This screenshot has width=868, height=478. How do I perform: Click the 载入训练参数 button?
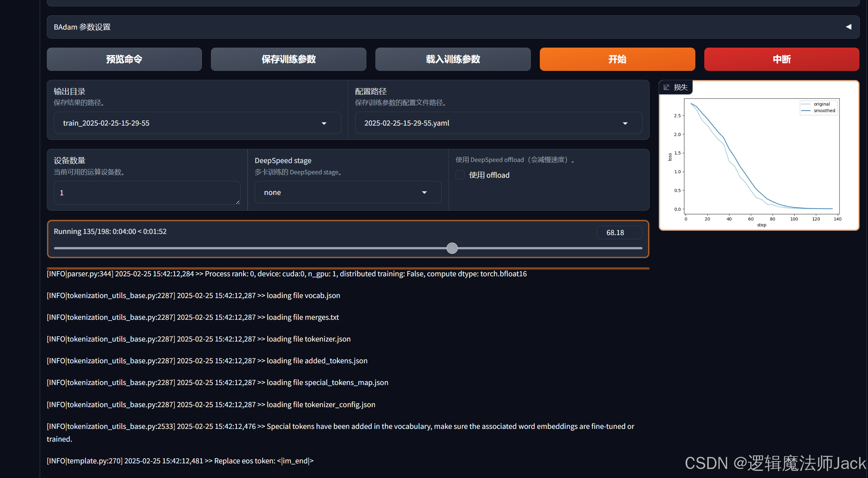(x=453, y=59)
